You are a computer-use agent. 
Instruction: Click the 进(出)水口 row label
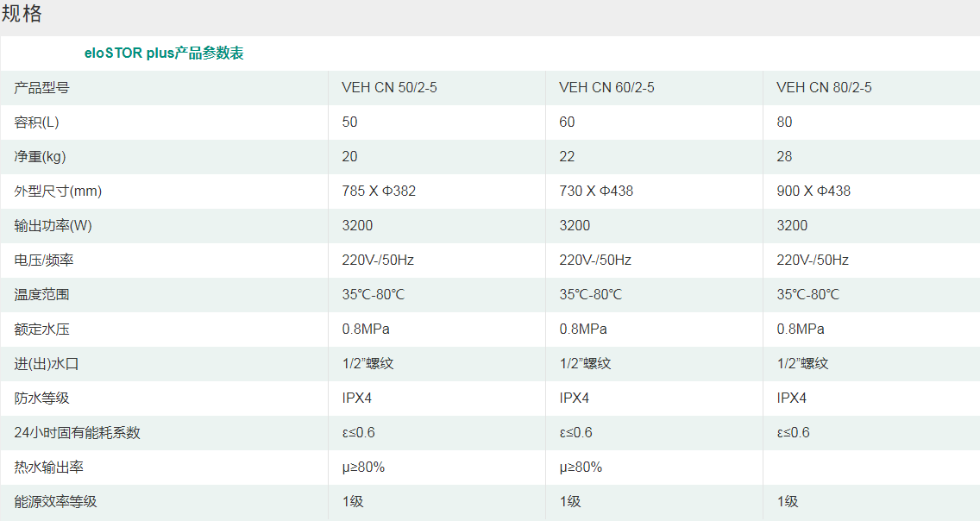point(47,364)
